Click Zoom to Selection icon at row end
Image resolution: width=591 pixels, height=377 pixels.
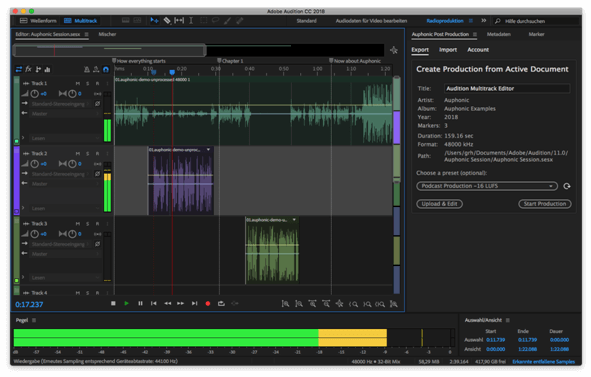[394, 304]
